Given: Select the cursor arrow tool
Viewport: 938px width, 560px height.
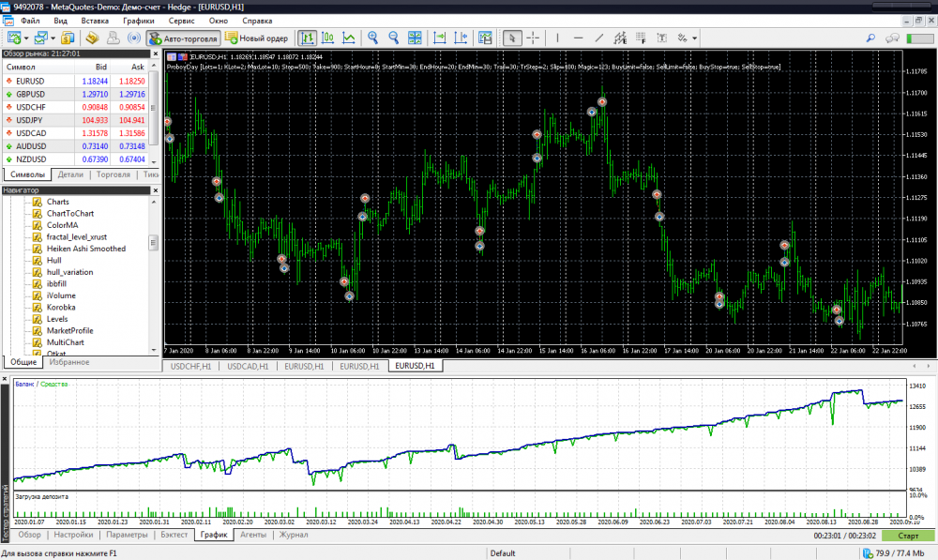Looking at the screenshot, I should pos(511,38).
